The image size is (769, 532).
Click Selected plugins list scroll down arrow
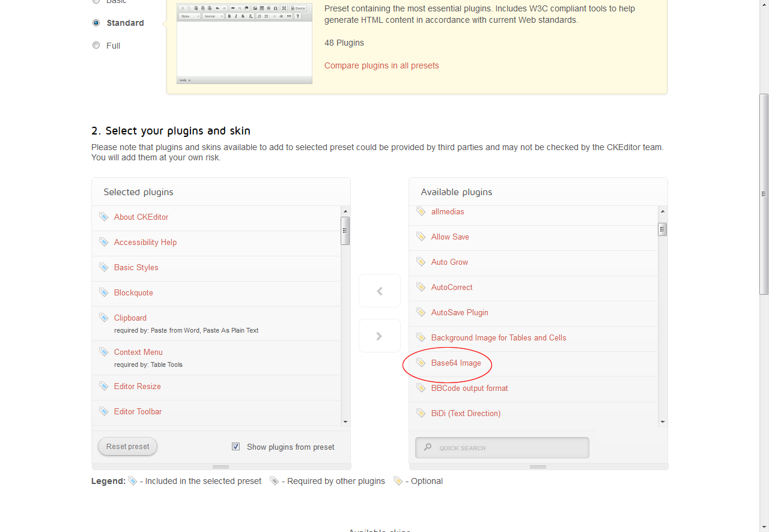pyautogui.click(x=345, y=422)
